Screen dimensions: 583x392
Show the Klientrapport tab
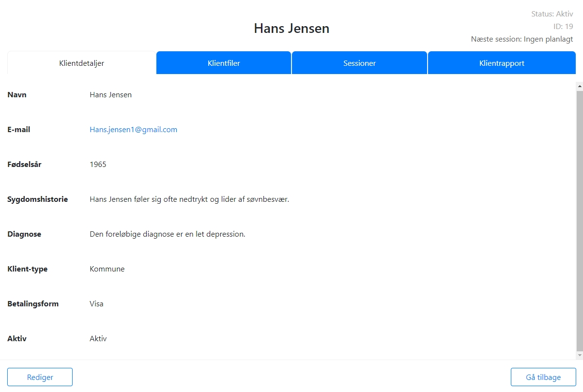(x=502, y=63)
